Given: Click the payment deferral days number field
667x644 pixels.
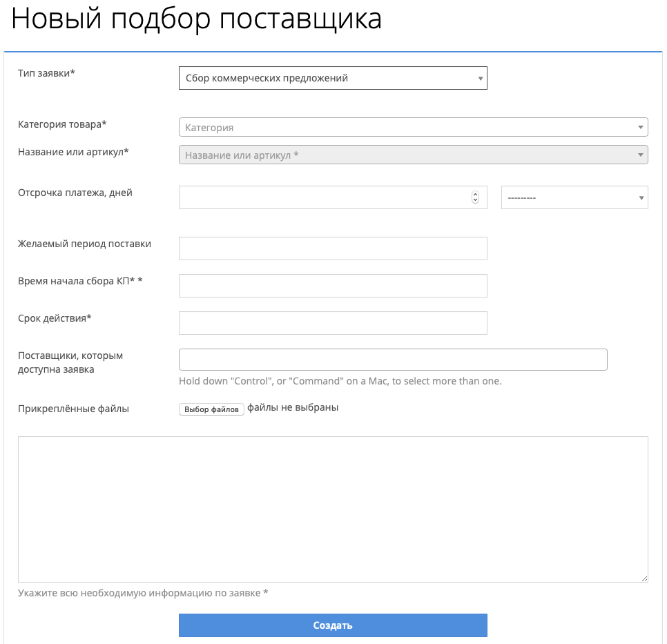Looking at the screenshot, I should click(323, 197).
